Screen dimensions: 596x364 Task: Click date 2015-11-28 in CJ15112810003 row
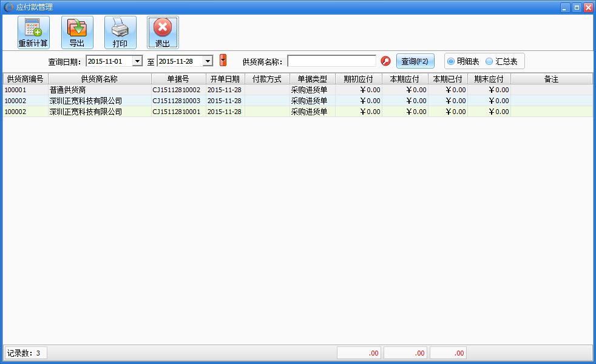(x=225, y=101)
